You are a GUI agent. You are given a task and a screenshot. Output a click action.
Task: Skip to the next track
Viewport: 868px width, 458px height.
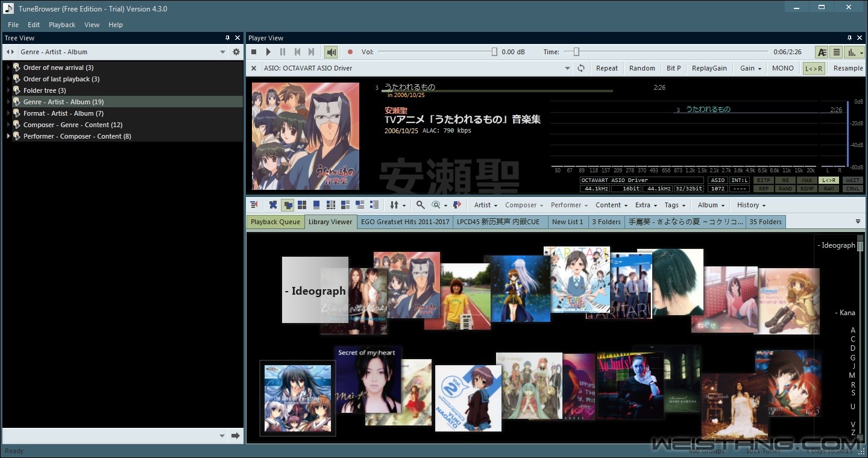[x=312, y=52]
